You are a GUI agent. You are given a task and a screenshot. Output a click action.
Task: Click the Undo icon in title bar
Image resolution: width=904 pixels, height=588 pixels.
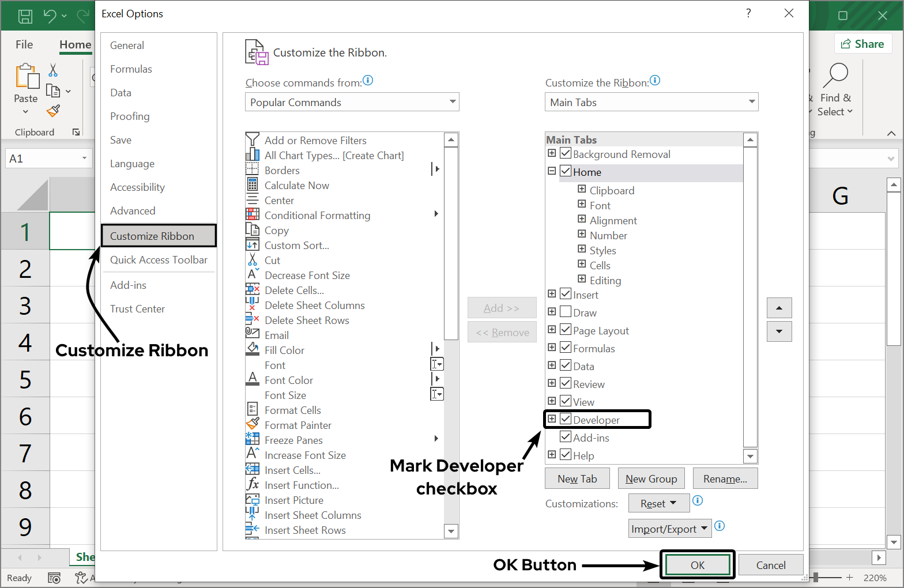click(x=50, y=16)
